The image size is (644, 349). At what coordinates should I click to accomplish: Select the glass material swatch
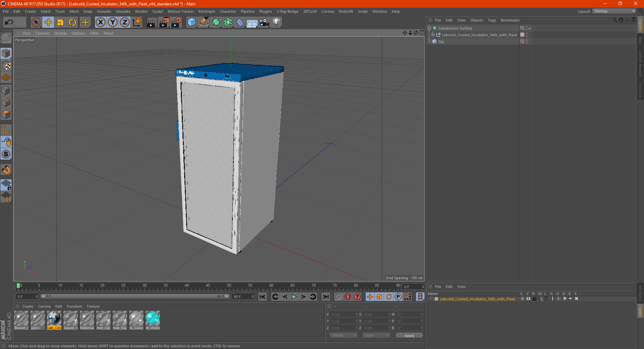pyautogui.click(x=38, y=320)
